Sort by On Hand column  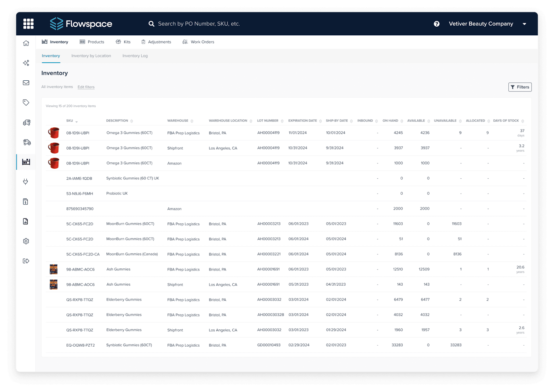coord(402,121)
